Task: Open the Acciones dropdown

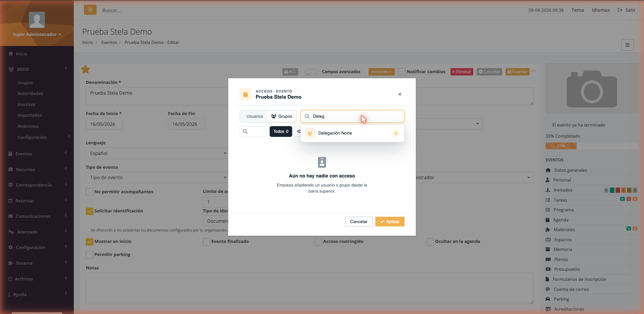Action: (381, 72)
